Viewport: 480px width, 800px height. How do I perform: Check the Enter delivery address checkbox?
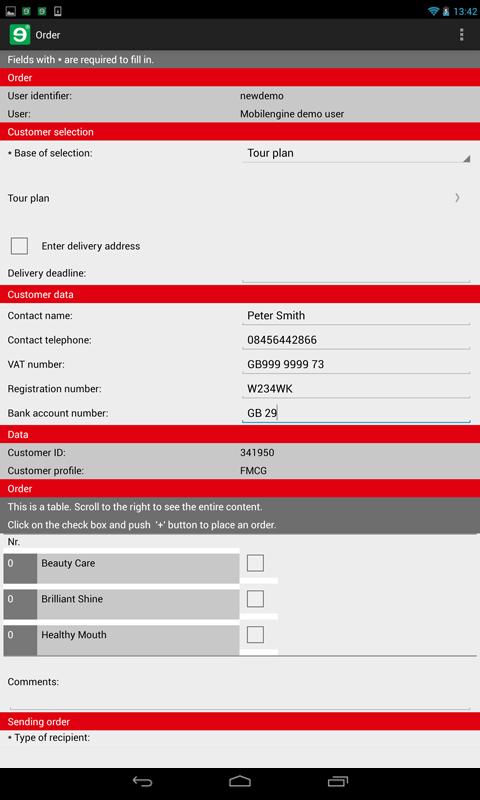[19, 246]
